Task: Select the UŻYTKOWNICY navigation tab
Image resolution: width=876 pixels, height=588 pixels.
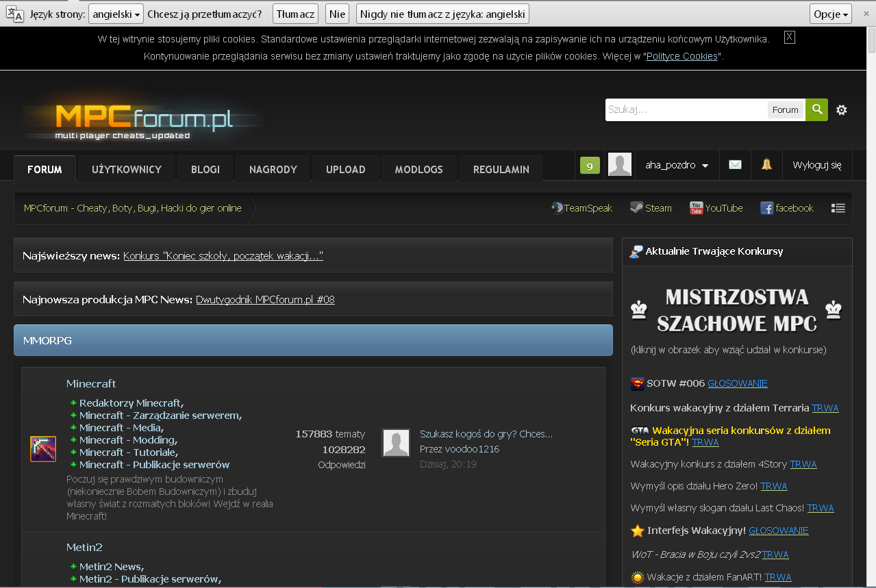Action: tap(127, 169)
